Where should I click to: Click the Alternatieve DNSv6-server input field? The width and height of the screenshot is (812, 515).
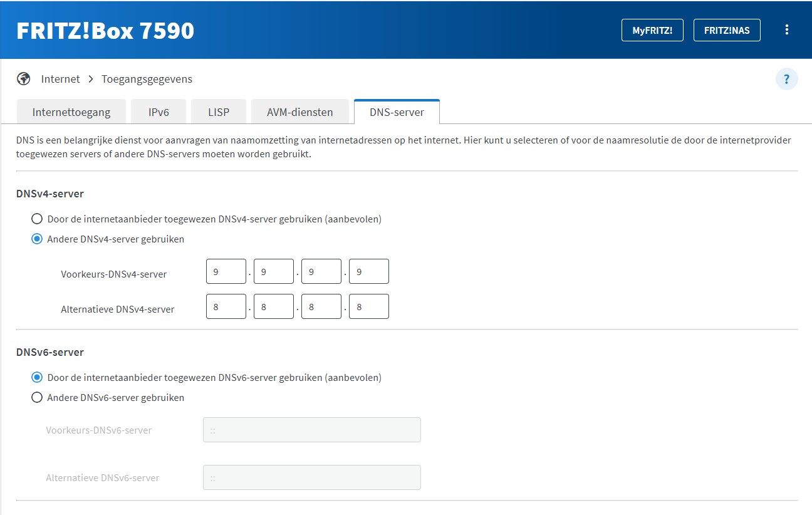312,477
